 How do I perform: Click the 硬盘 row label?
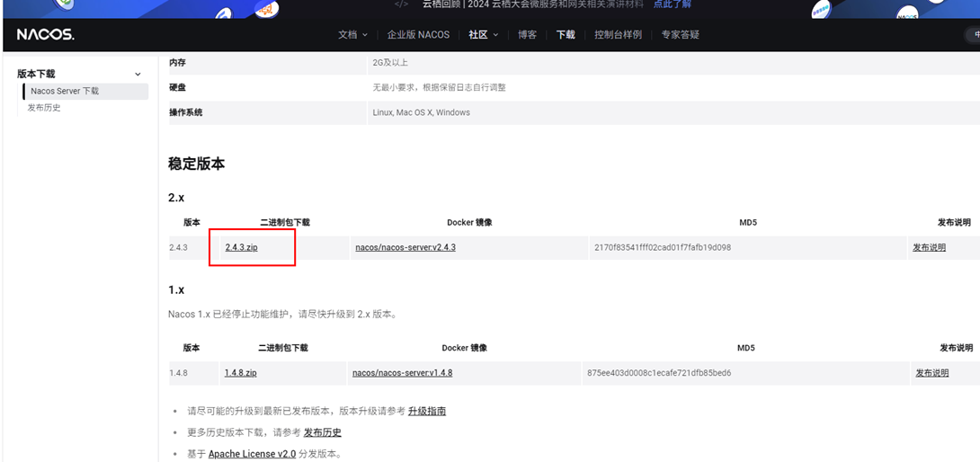point(177,87)
